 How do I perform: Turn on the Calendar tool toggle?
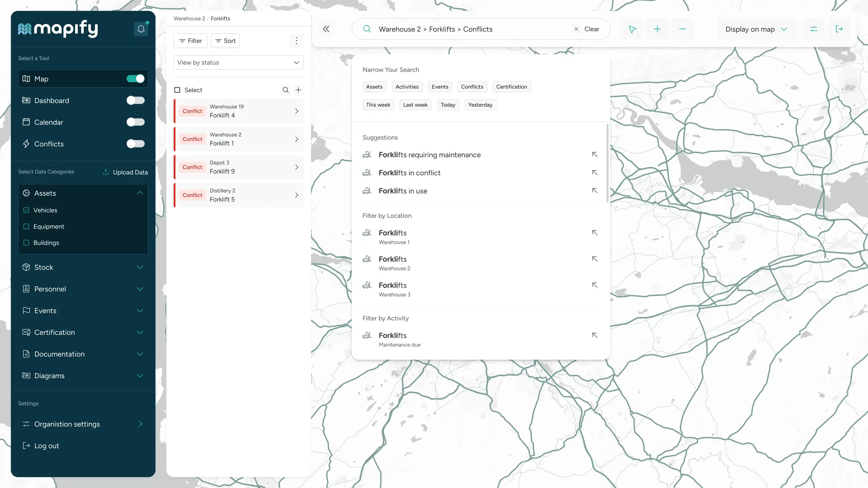(135, 122)
